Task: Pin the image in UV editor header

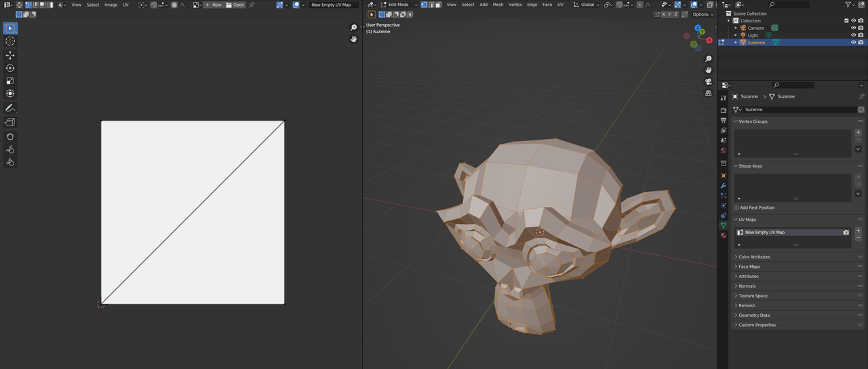Action: [x=252, y=5]
